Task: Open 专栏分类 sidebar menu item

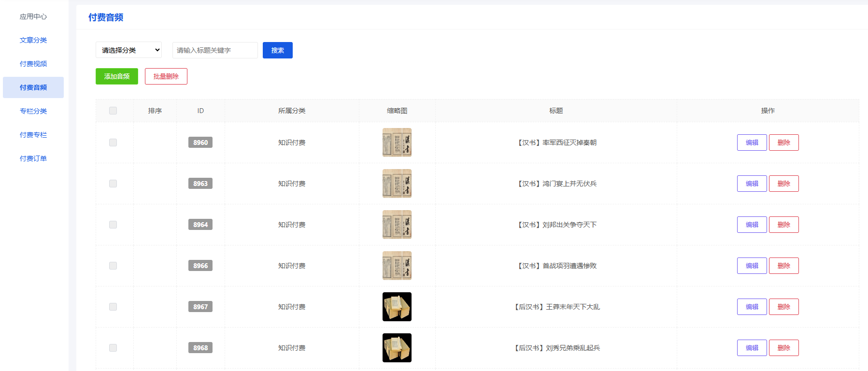Action: (x=33, y=111)
